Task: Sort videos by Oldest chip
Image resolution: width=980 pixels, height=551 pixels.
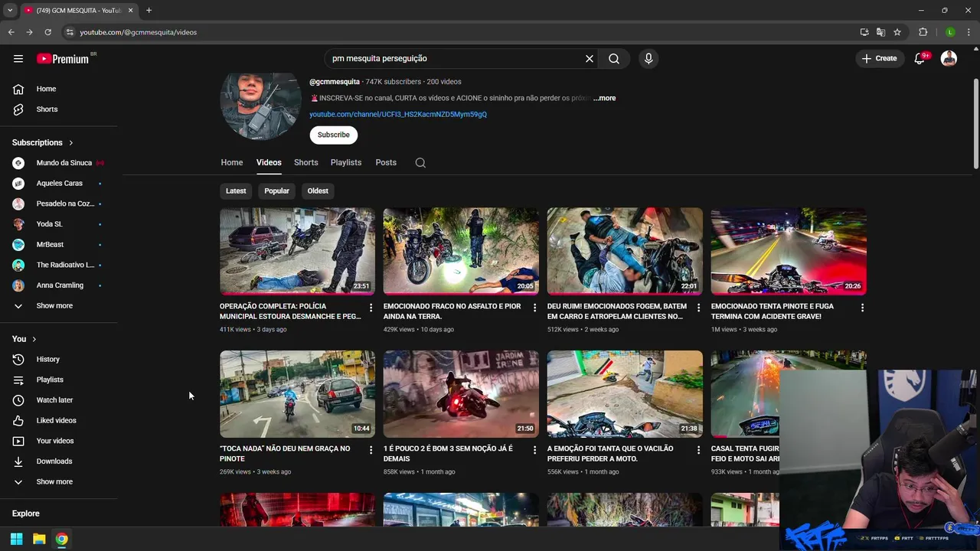Action: (318, 191)
